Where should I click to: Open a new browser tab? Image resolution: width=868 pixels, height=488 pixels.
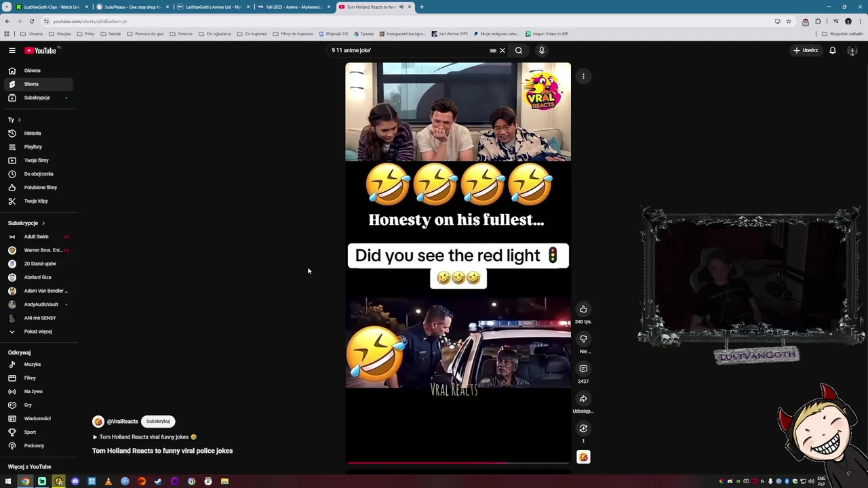point(421,7)
